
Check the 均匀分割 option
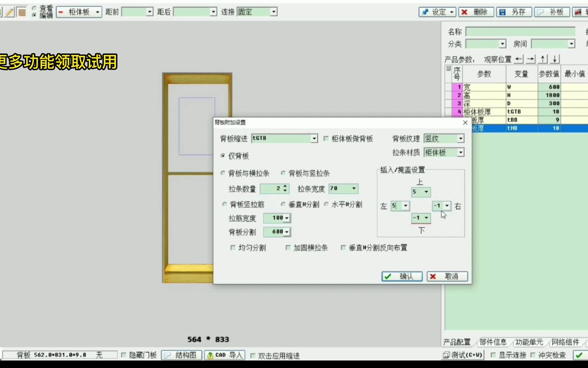coord(233,248)
